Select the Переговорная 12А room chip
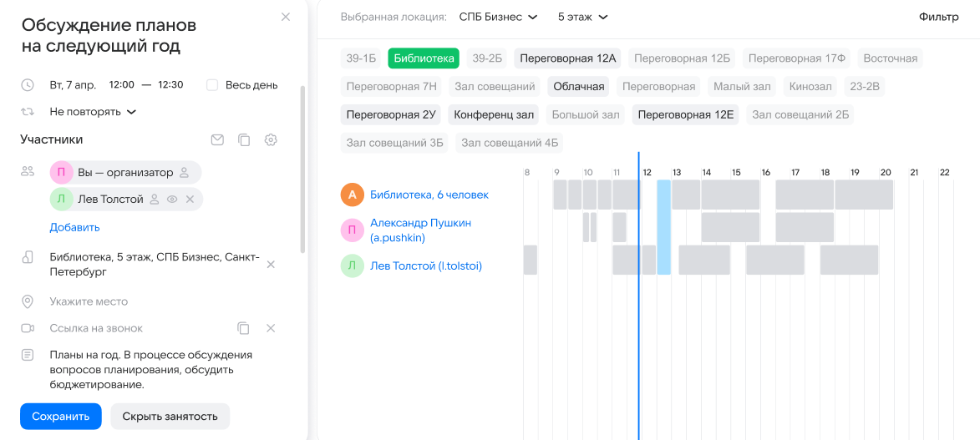The height and width of the screenshot is (440, 980). click(x=567, y=58)
